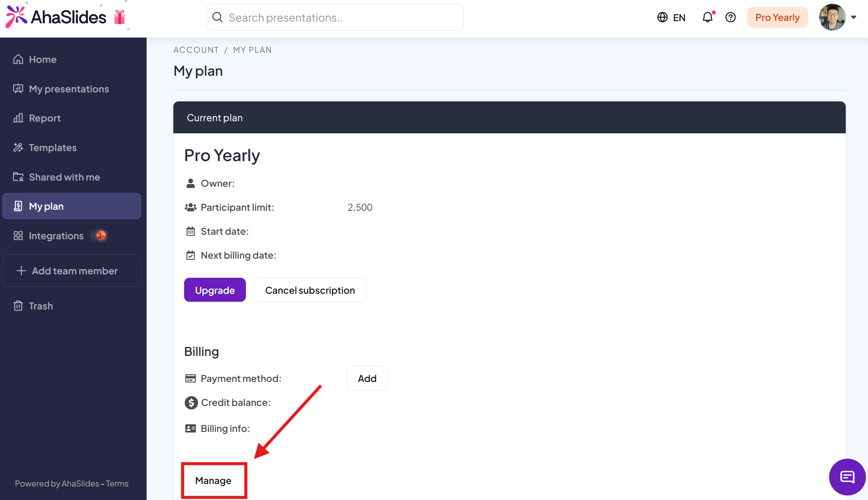Viewport: 868px width, 500px height.
Task: Click the gift box icon
Action: click(119, 17)
